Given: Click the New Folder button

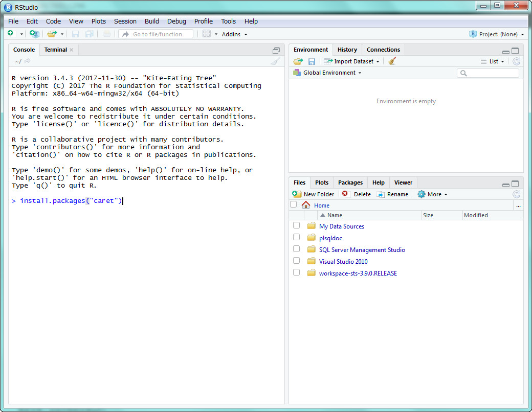Looking at the screenshot, I should (x=313, y=194).
